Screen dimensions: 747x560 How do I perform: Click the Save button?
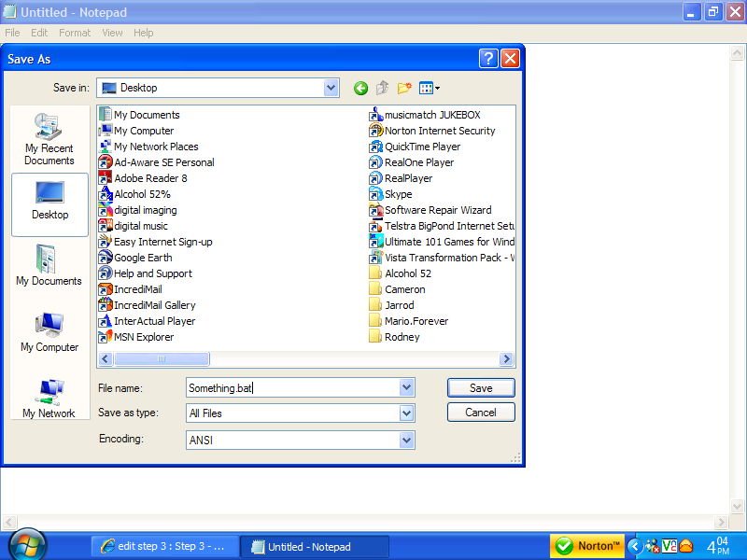pos(481,388)
